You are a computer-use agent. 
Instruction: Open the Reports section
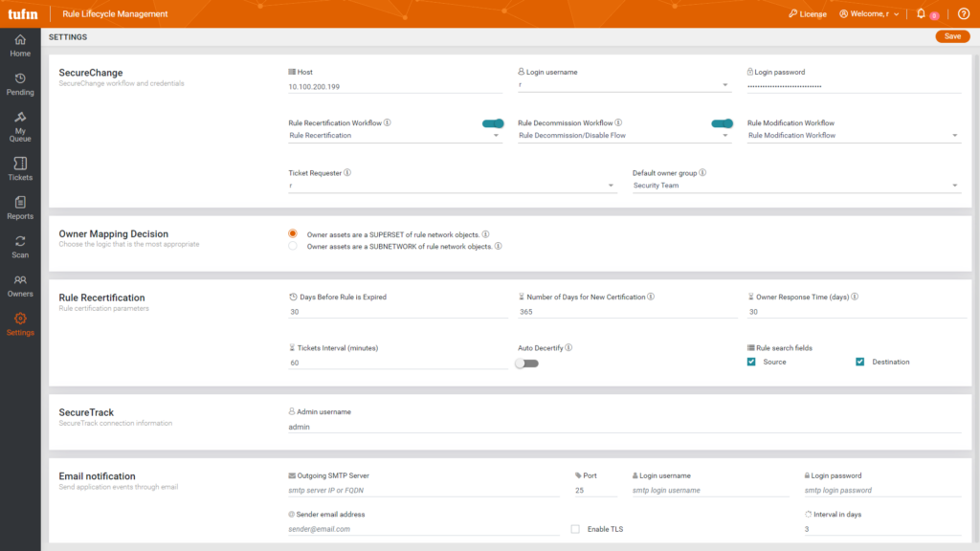(20, 209)
